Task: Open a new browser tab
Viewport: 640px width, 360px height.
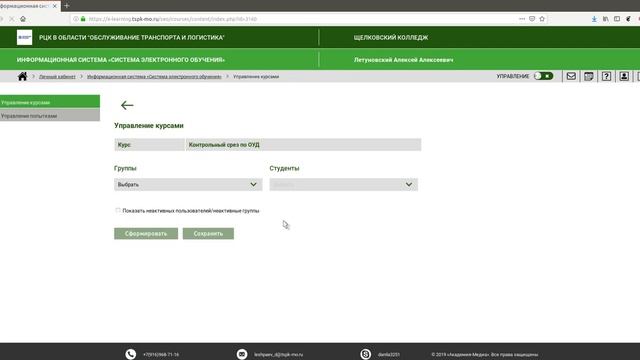Action: coord(67,6)
